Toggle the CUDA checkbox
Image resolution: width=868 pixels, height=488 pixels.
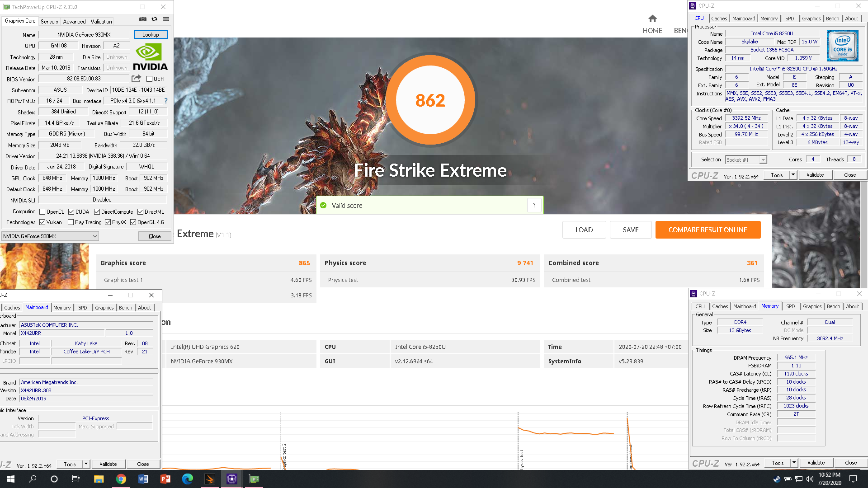(x=71, y=212)
